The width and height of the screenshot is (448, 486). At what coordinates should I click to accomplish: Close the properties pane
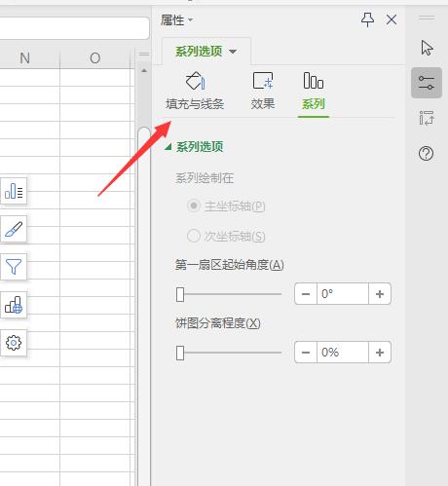(x=392, y=19)
